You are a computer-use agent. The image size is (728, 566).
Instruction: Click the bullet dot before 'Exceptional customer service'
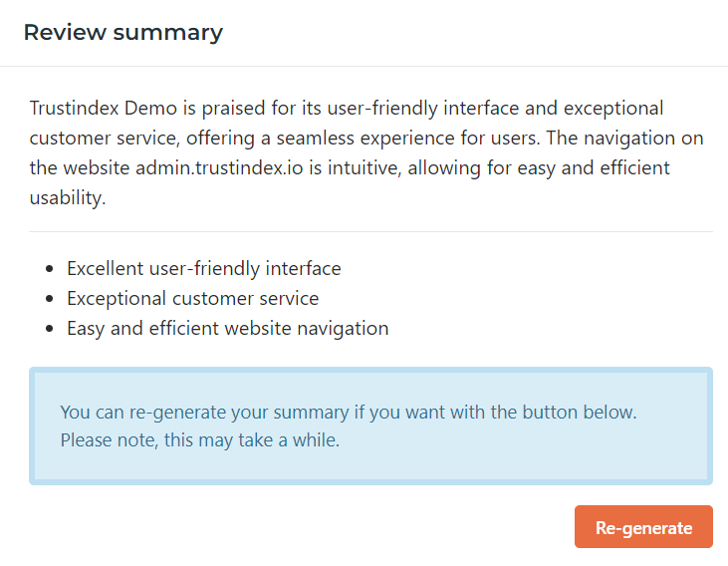tap(50, 299)
